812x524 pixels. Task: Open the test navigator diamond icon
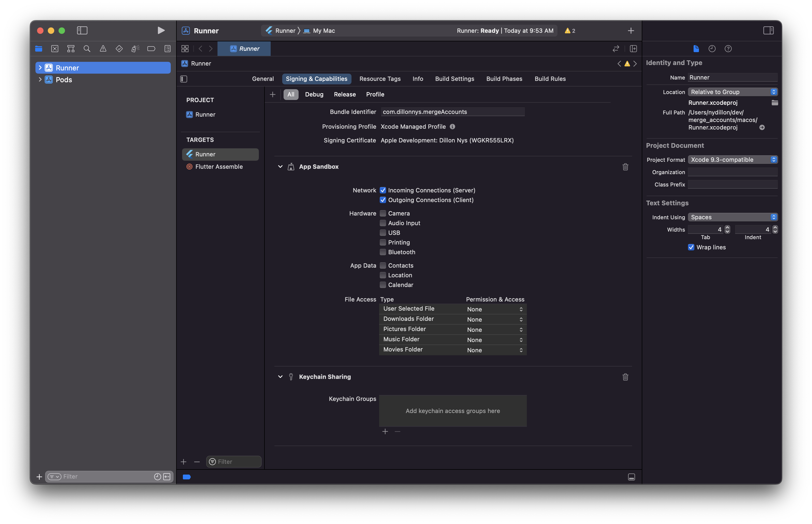click(x=119, y=49)
